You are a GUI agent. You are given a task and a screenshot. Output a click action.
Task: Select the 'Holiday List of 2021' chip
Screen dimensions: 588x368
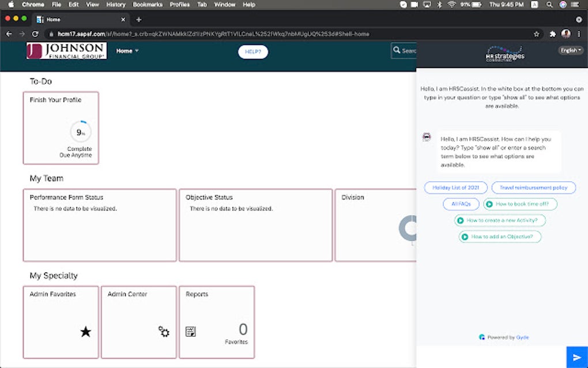(x=456, y=187)
